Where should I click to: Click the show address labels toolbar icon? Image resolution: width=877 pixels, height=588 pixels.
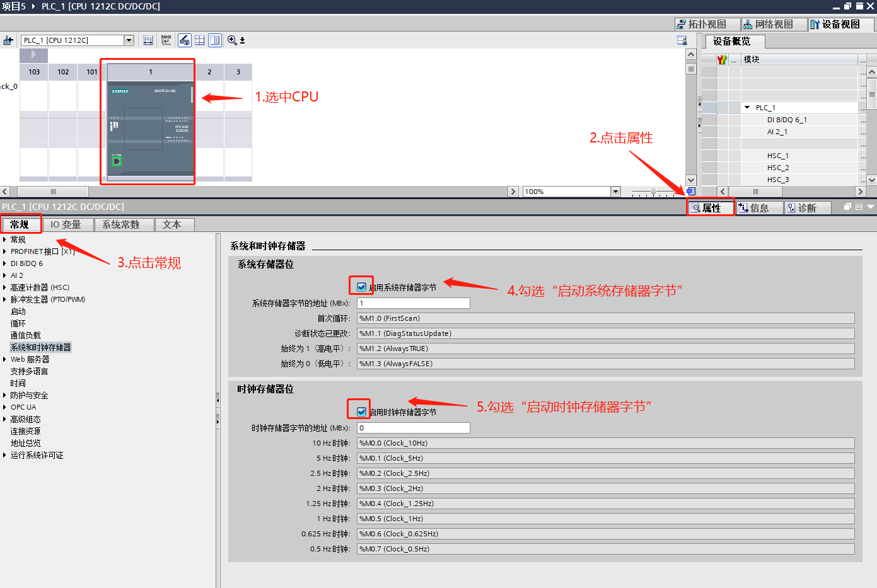point(148,40)
